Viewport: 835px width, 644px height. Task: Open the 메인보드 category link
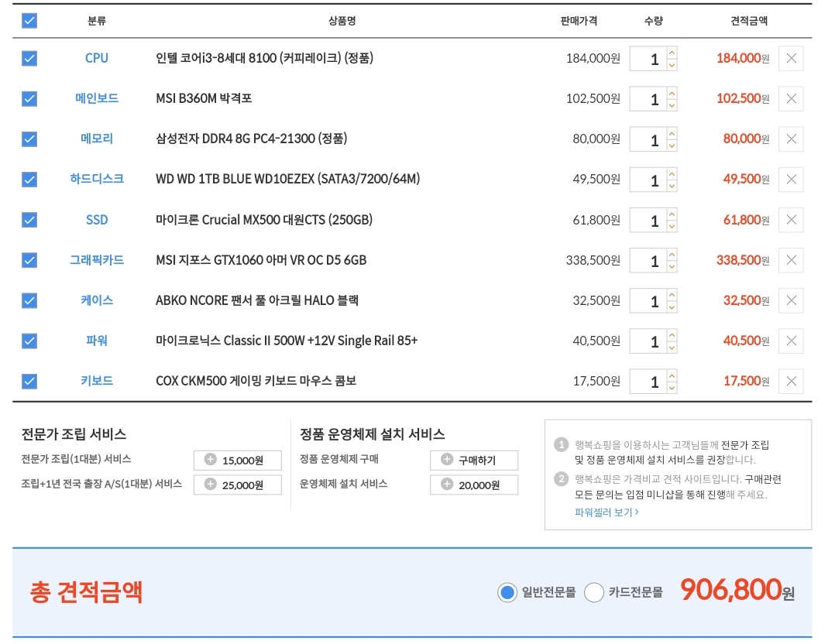96,98
